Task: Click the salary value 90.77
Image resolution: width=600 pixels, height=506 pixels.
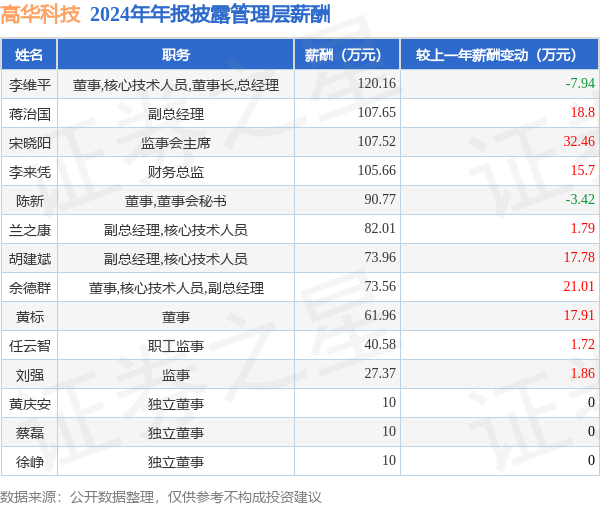Action: tap(380, 199)
